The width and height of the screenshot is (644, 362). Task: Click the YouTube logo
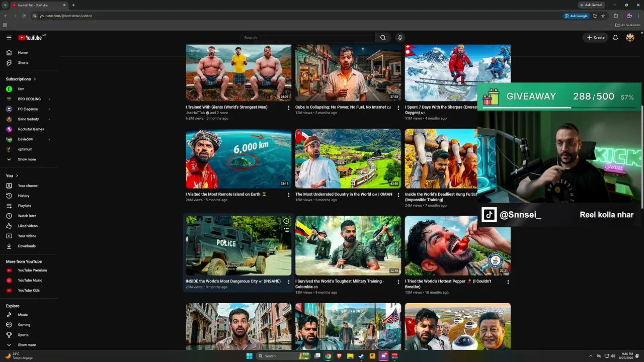(x=30, y=38)
